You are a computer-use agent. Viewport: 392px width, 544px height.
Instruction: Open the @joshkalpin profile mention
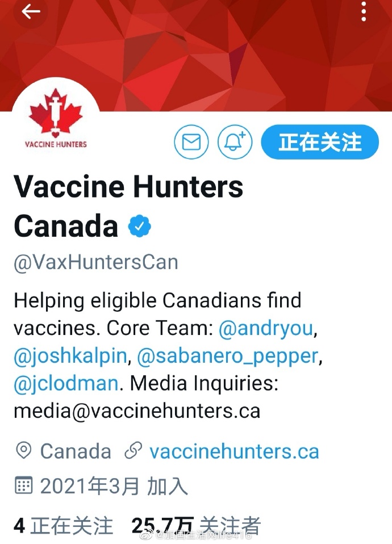[70, 357]
